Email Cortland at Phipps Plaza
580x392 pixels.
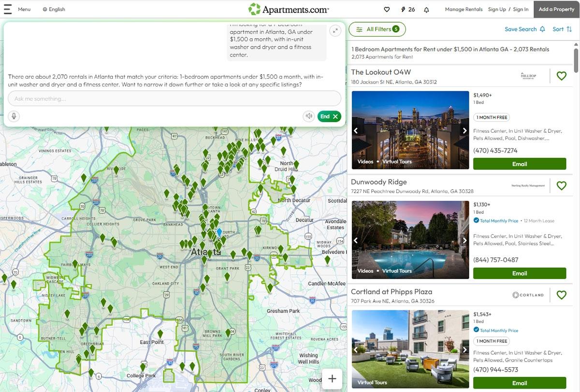click(520, 383)
